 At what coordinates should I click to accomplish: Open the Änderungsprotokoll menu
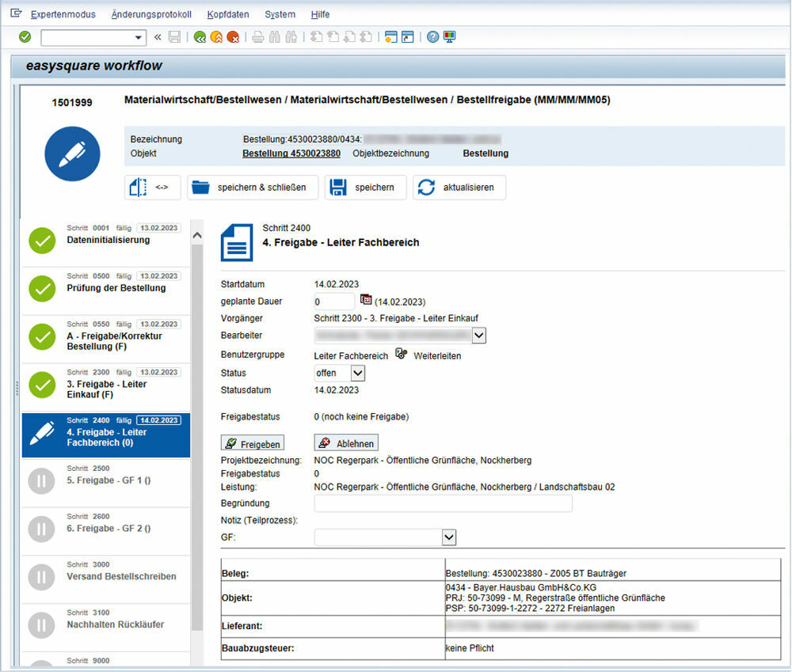(150, 13)
